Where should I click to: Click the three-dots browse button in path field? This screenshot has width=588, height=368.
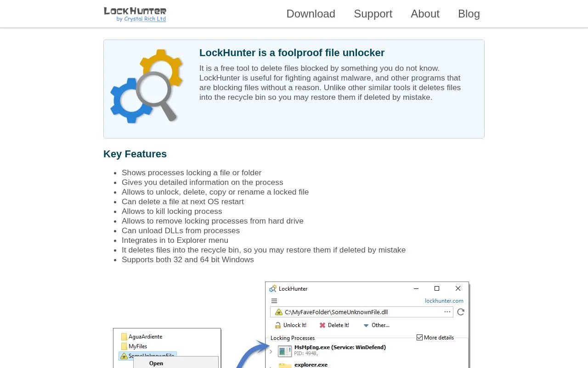(x=447, y=312)
